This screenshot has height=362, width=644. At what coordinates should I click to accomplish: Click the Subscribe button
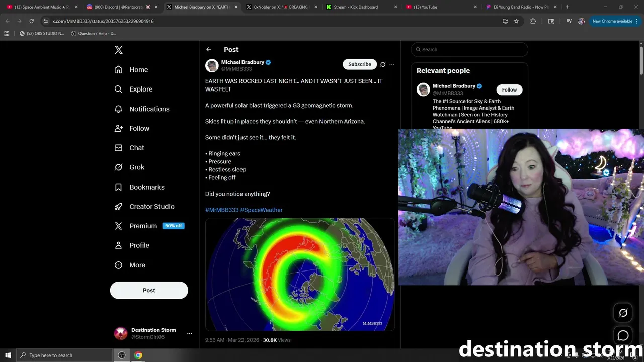click(x=360, y=64)
